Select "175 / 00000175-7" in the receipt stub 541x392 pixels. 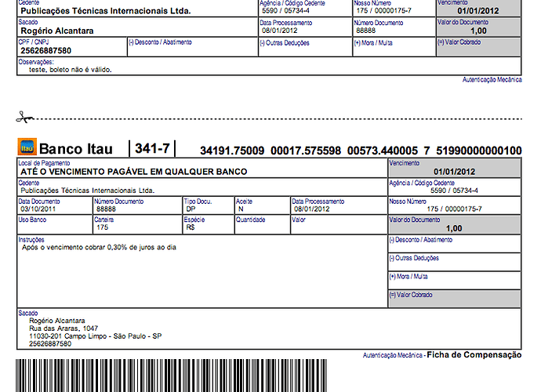coord(383,11)
